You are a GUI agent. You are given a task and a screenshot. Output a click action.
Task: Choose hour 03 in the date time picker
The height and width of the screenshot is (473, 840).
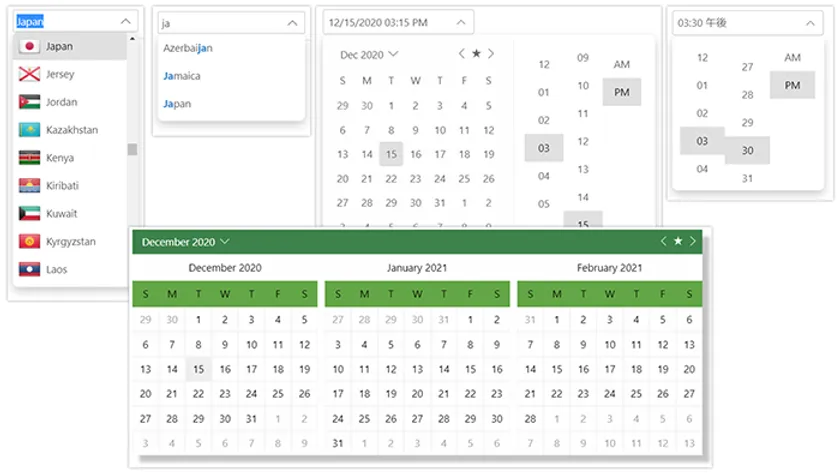[543, 148]
